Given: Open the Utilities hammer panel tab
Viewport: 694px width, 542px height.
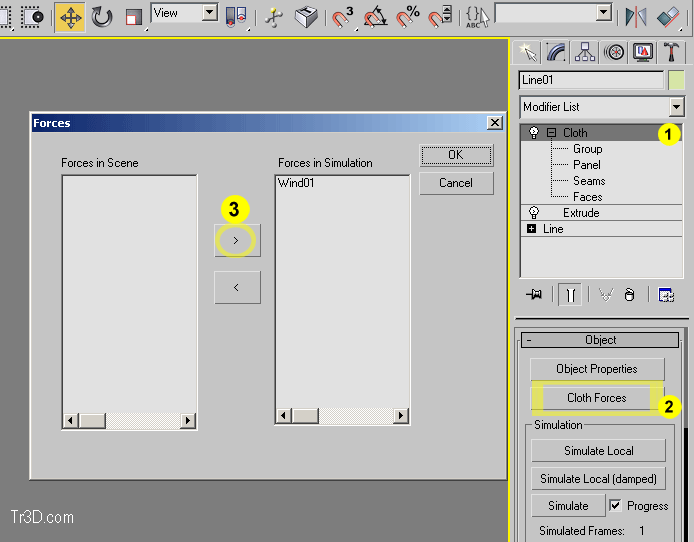Looking at the screenshot, I should 671,52.
